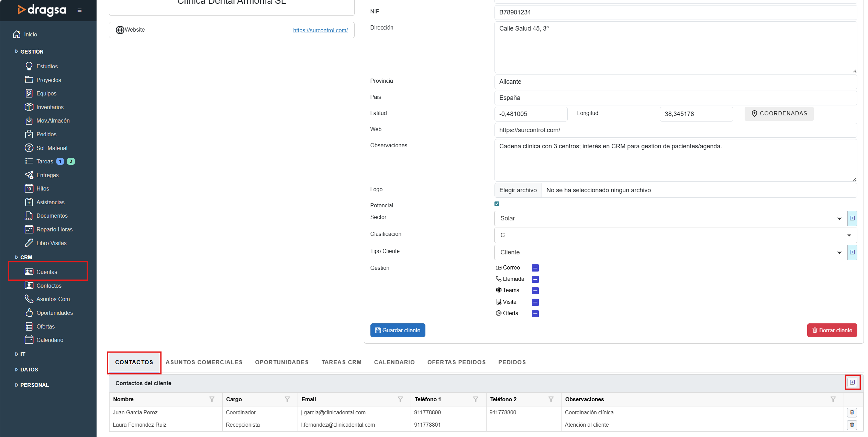Delete the Juan Garcia Perez contact row

click(852, 412)
